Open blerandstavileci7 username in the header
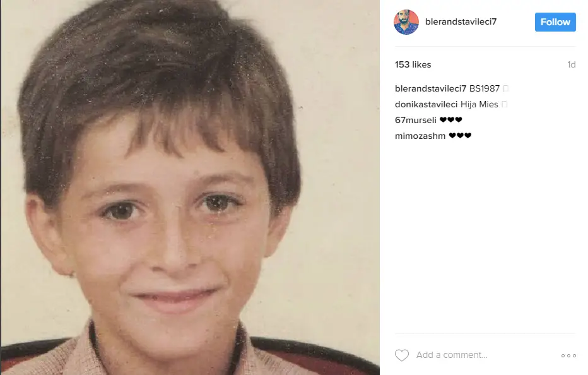The width and height of the screenshot is (588, 375). (x=461, y=21)
